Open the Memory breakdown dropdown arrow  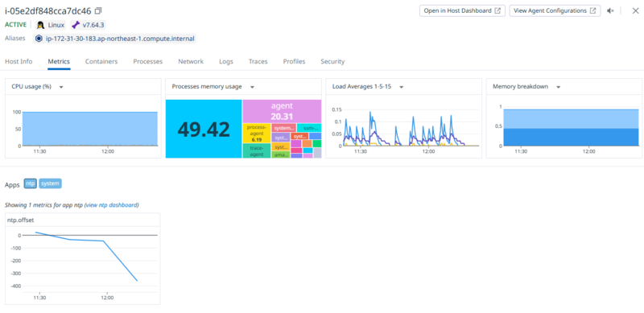point(558,87)
